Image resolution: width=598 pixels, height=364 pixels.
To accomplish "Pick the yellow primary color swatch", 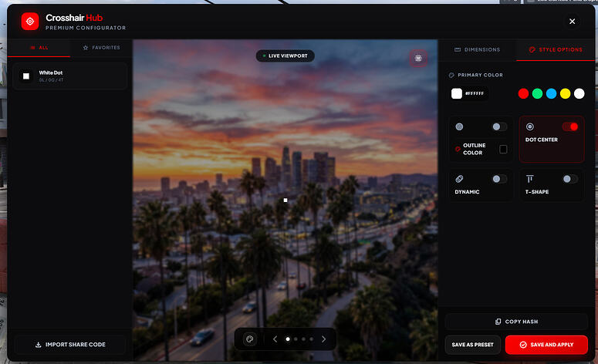I will click(x=565, y=93).
